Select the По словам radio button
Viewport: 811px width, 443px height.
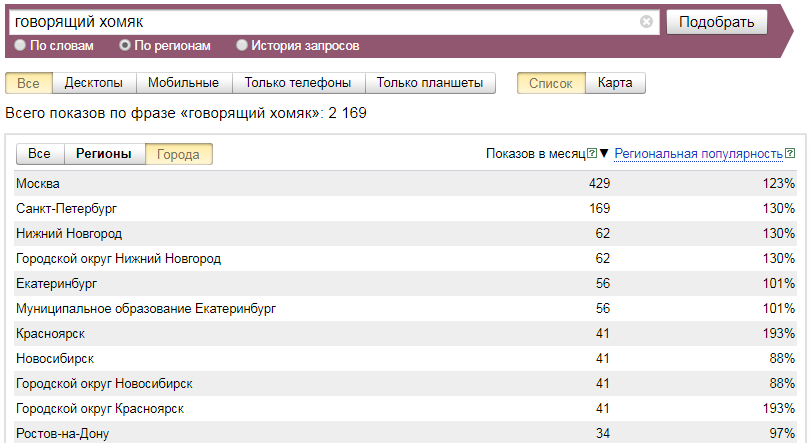point(20,45)
